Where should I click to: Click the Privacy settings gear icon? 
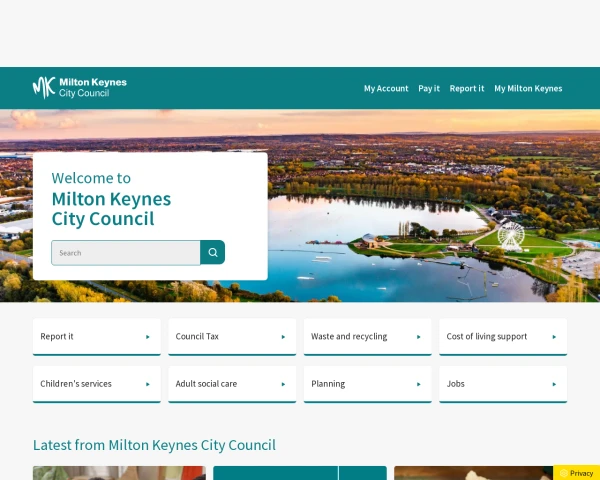[564, 473]
